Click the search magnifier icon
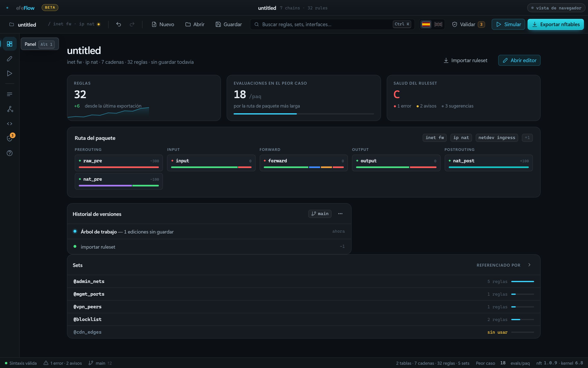The width and height of the screenshot is (588, 368). click(x=257, y=24)
